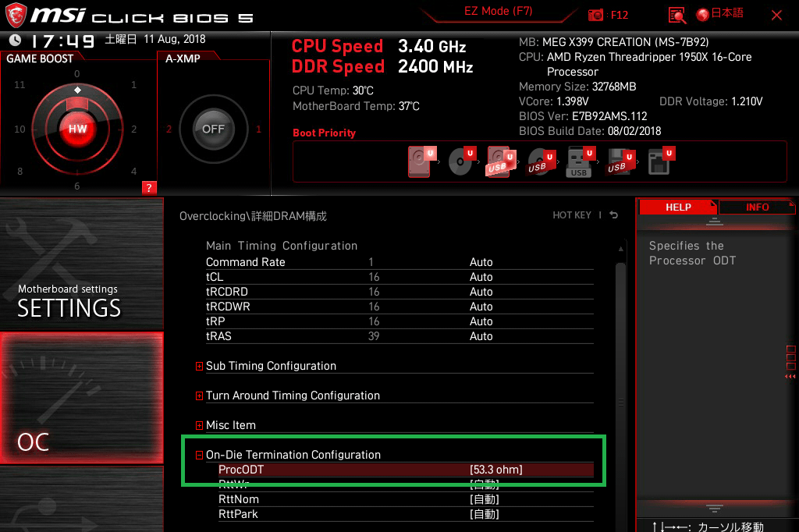799x532 pixels.
Task: Click the 11 Aug, 2018 date
Action: (174, 39)
